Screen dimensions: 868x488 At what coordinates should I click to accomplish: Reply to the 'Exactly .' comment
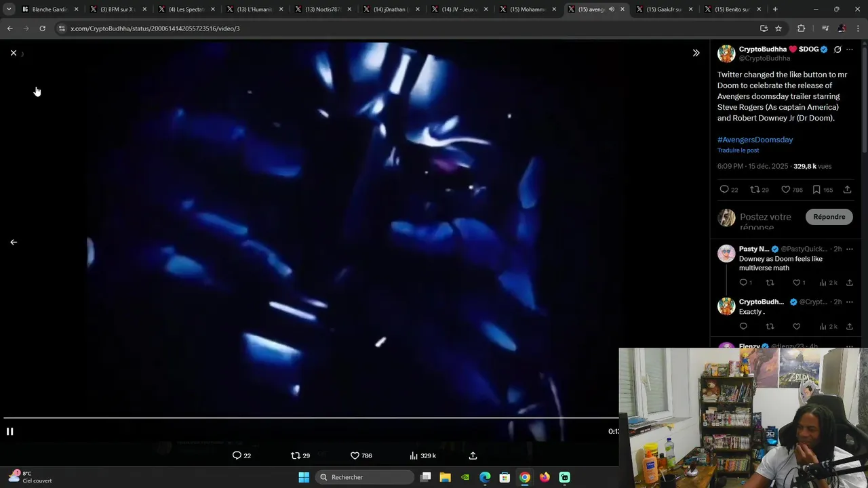[743, 327]
